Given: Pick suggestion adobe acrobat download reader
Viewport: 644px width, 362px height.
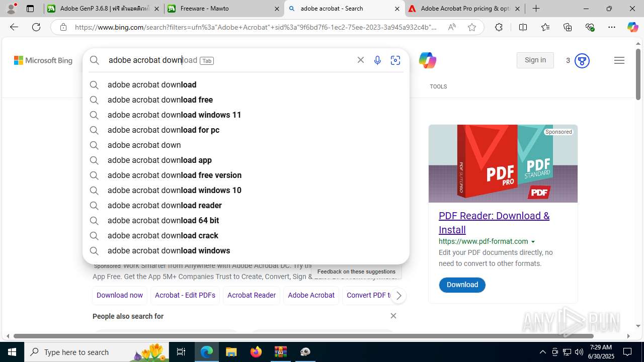Looking at the screenshot, I should [246, 205].
